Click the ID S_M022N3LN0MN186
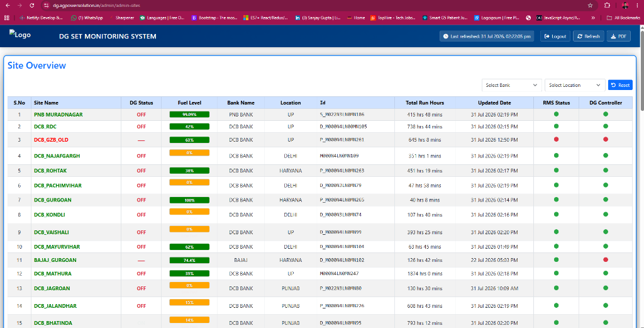 342,115
